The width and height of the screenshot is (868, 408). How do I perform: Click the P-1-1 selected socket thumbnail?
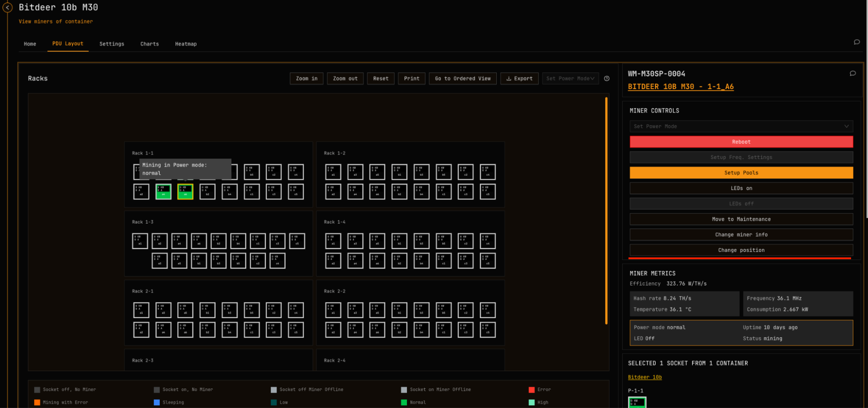[637, 402]
